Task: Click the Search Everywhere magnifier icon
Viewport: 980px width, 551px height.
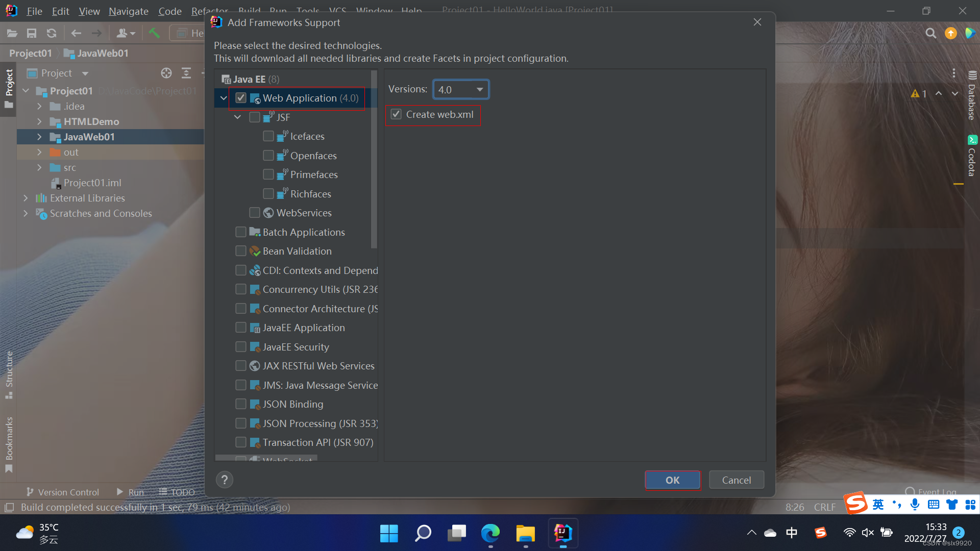Action: (x=931, y=33)
